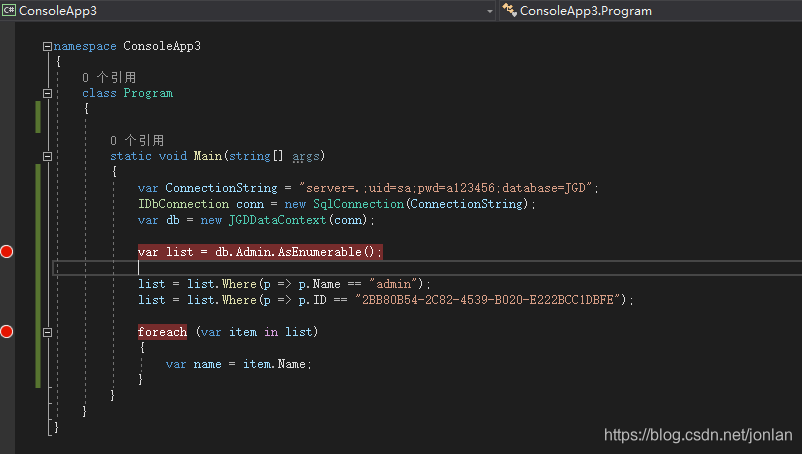802x454 pixels.
Task: Click p.Name in first Where clause
Action: 320,284
